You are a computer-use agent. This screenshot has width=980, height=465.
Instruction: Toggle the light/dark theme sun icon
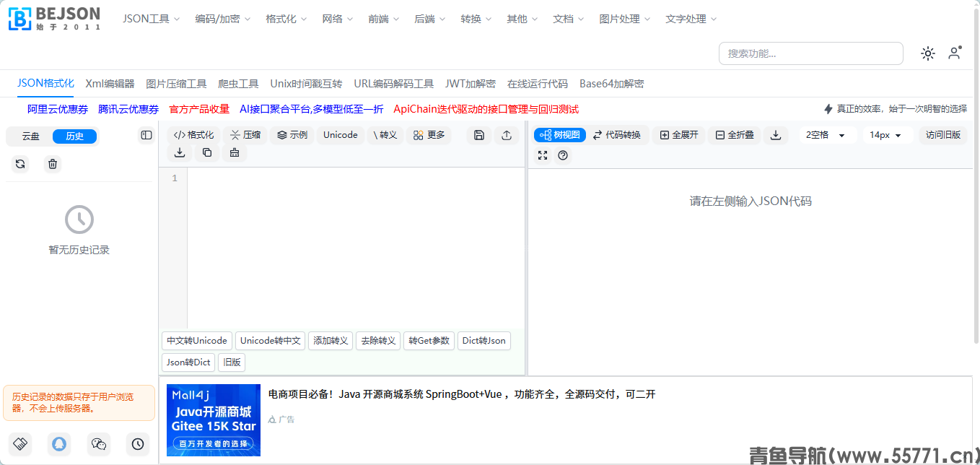click(928, 53)
